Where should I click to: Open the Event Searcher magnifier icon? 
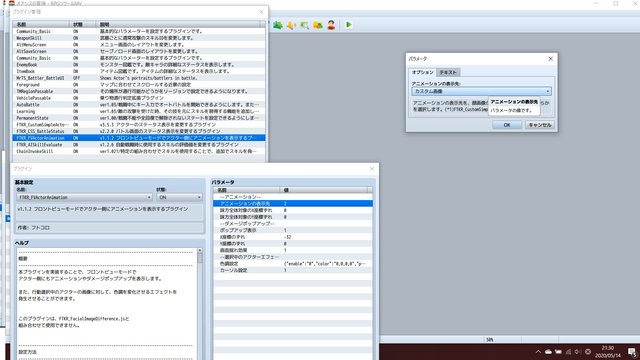pos(304,25)
